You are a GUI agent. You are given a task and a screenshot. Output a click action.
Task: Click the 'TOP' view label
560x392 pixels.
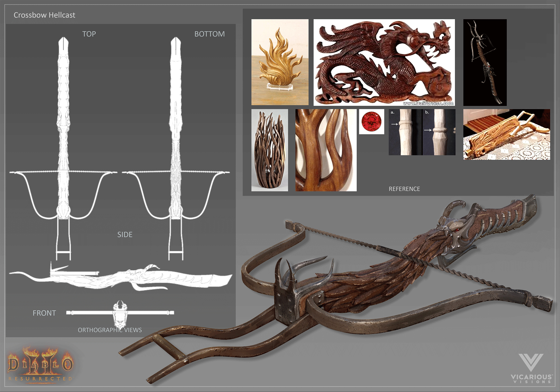(89, 34)
